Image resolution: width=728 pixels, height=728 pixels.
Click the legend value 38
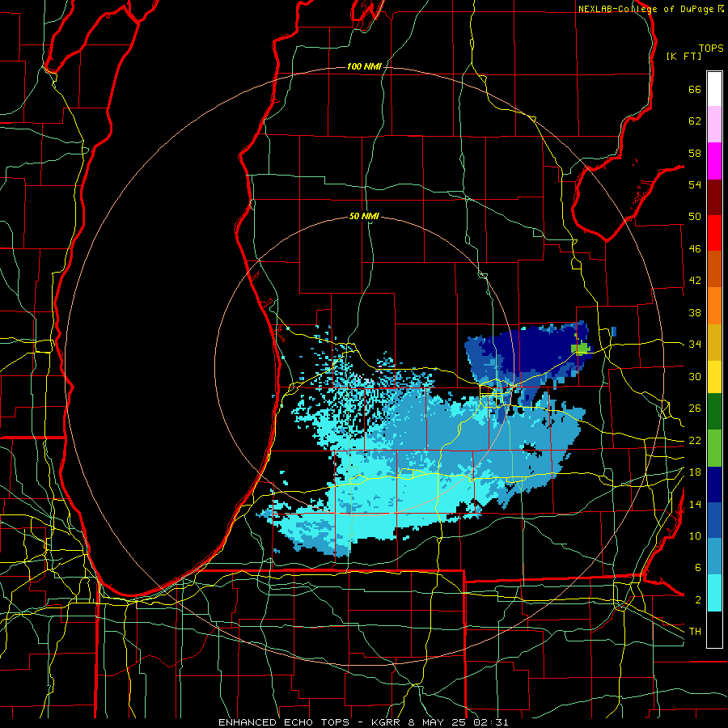click(x=695, y=312)
